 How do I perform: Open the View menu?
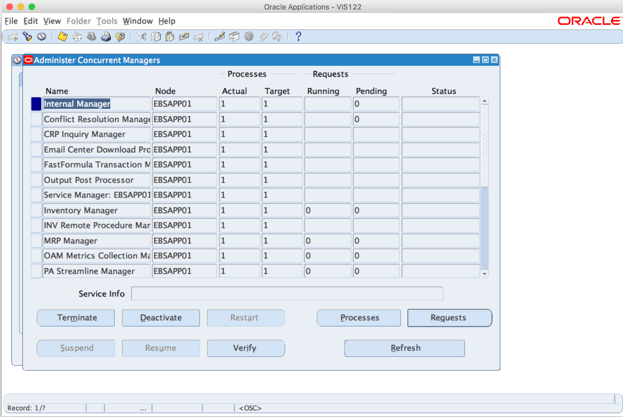point(52,21)
